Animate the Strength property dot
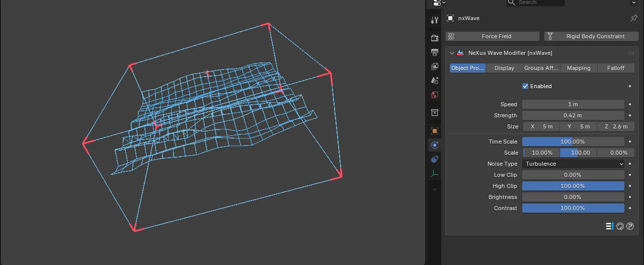This screenshot has width=644, height=265. pyautogui.click(x=630, y=115)
